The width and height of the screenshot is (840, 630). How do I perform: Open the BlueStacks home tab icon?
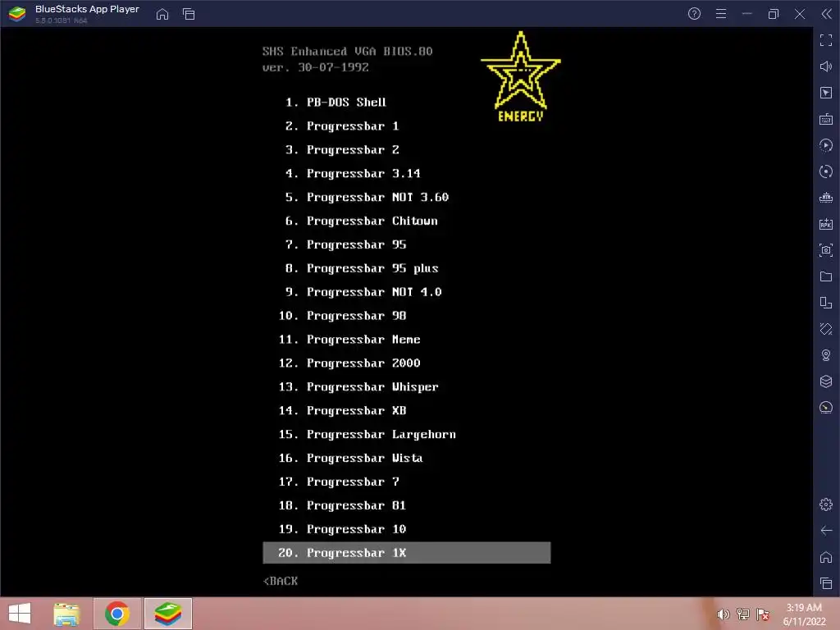[x=162, y=14]
